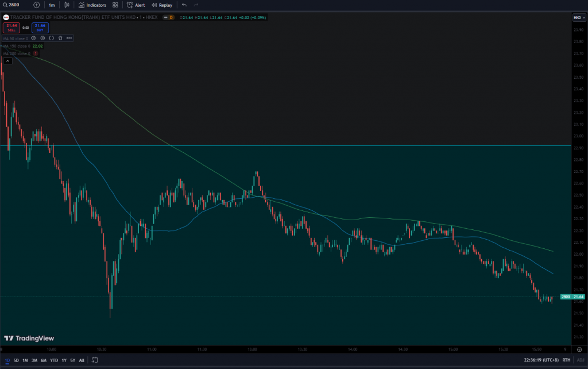The width and height of the screenshot is (588, 369).
Task: Click the add symbol plus icon
Action: [37, 5]
